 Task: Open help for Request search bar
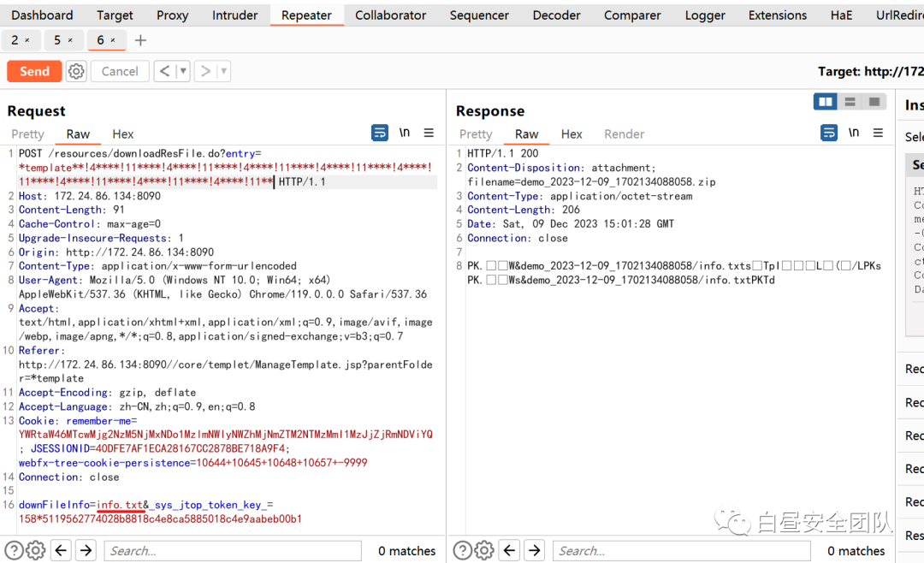pyautogui.click(x=14, y=551)
